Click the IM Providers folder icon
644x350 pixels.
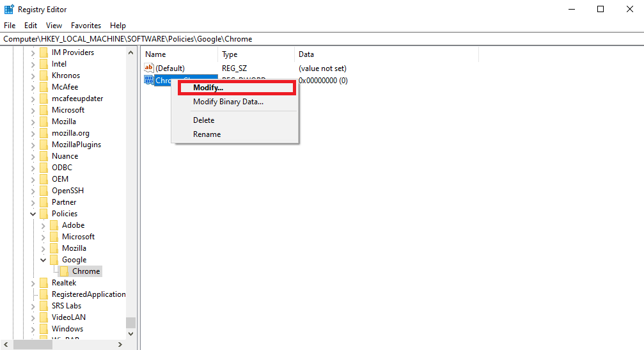44,52
